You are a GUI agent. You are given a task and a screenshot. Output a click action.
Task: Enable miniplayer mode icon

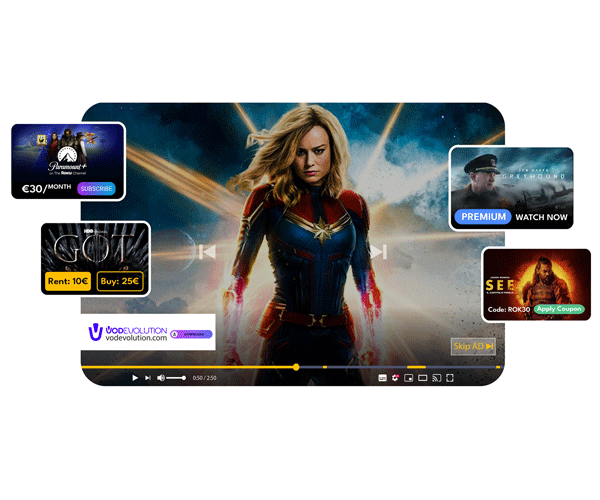coord(409,378)
